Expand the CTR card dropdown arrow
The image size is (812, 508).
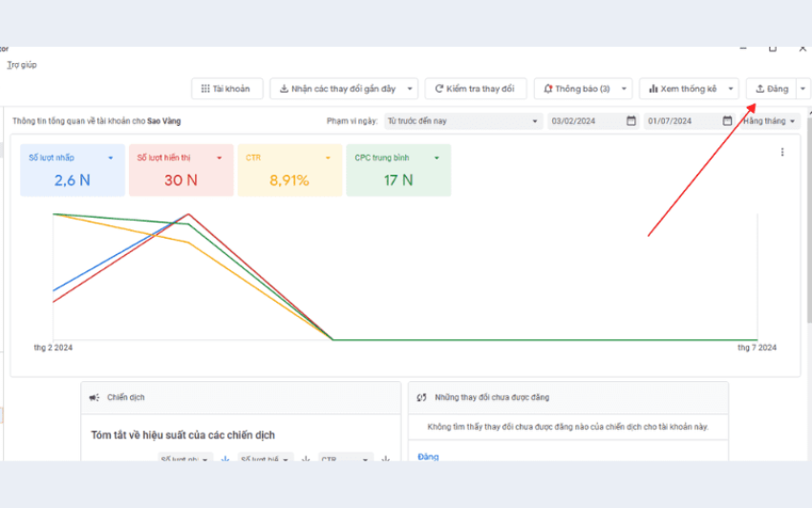click(x=328, y=158)
